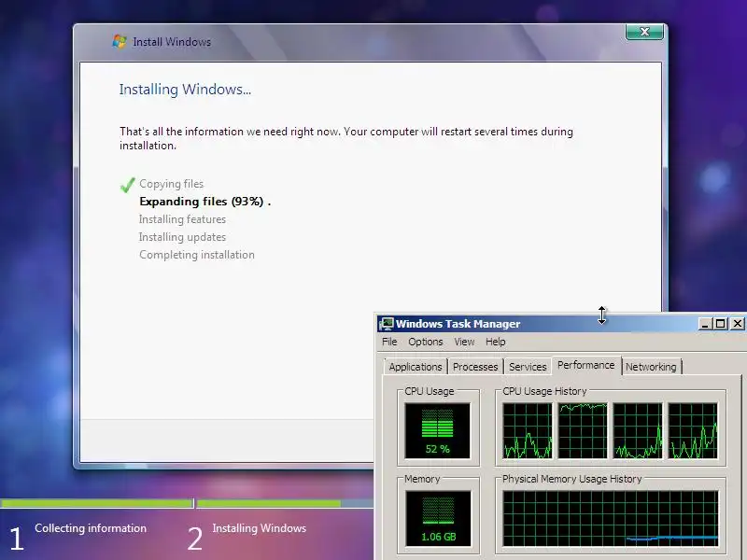Click the Windows Task Manager title text

pos(458,324)
